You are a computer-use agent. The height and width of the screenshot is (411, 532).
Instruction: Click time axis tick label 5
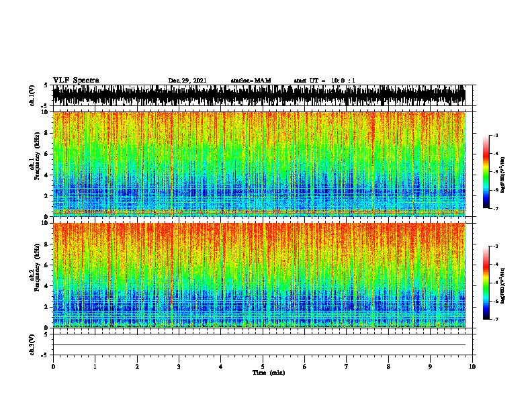tap(263, 366)
